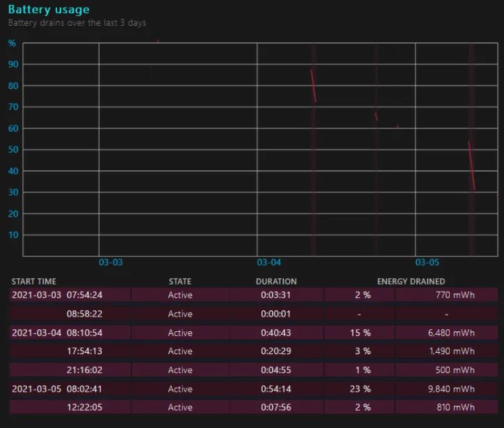Select the 17:54:13 start time cell

coord(85,351)
